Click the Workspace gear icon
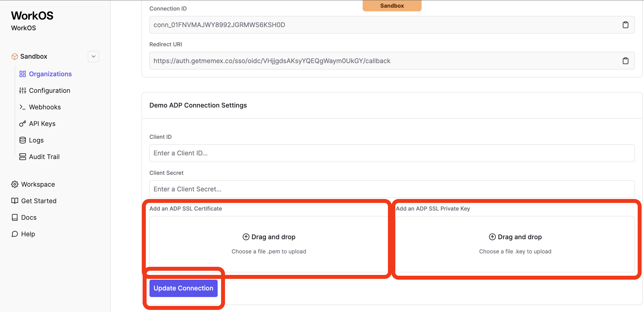644x312 pixels. pos(15,184)
